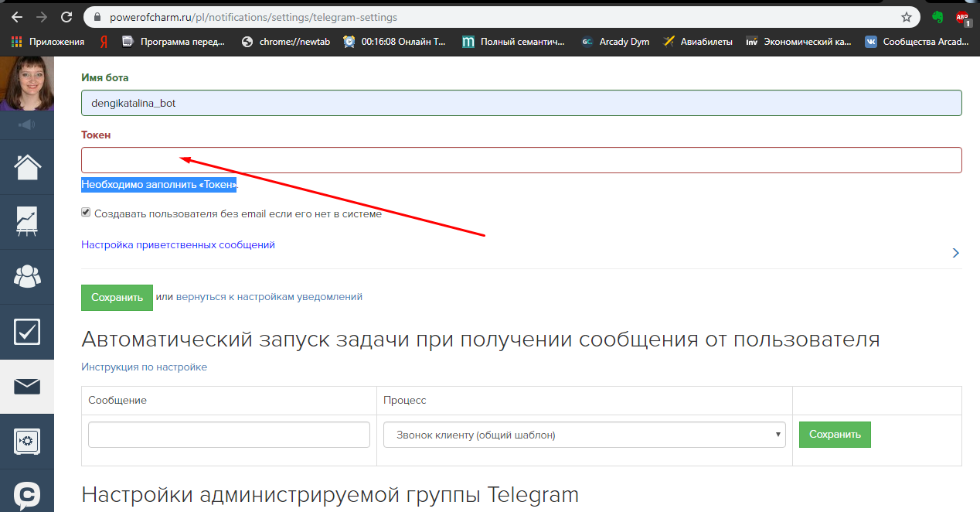Viewport: 980px width, 512px height.
Task: Click 'вернуться к настройкам уведомлений' link
Action: [x=269, y=296]
